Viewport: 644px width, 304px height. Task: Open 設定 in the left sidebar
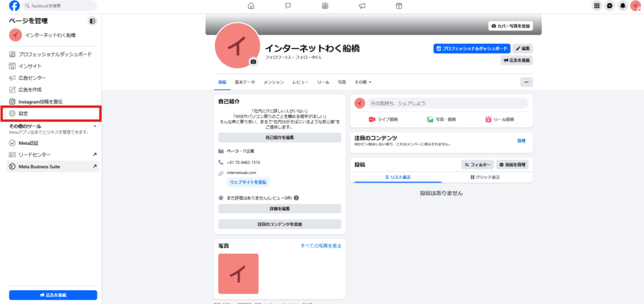click(23, 114)
